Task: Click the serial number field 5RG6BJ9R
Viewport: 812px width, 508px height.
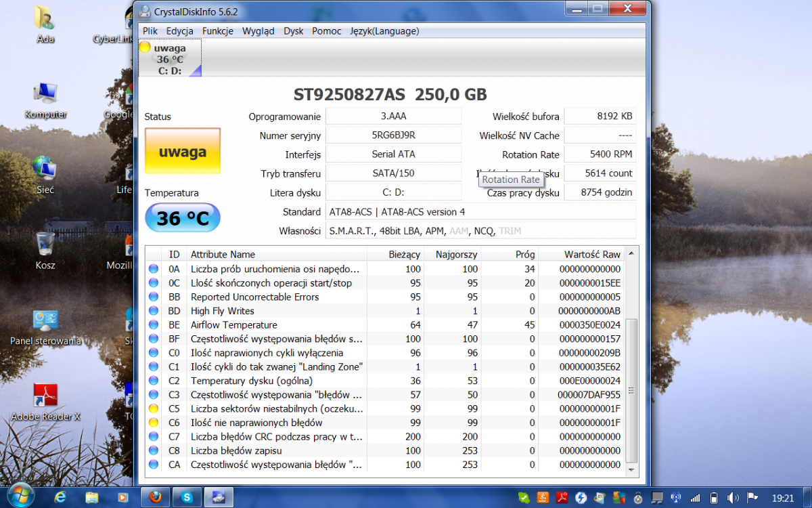Action: click(x=394, y=135)
